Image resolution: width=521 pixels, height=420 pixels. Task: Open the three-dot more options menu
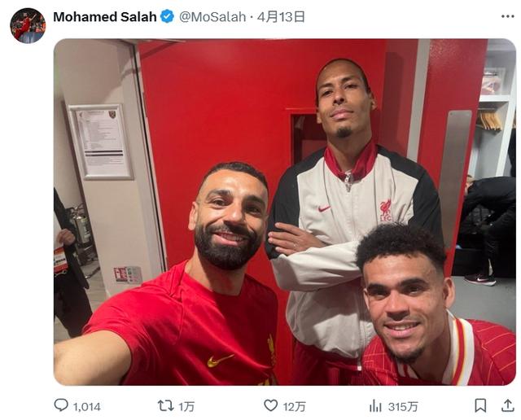click(508, 16)
